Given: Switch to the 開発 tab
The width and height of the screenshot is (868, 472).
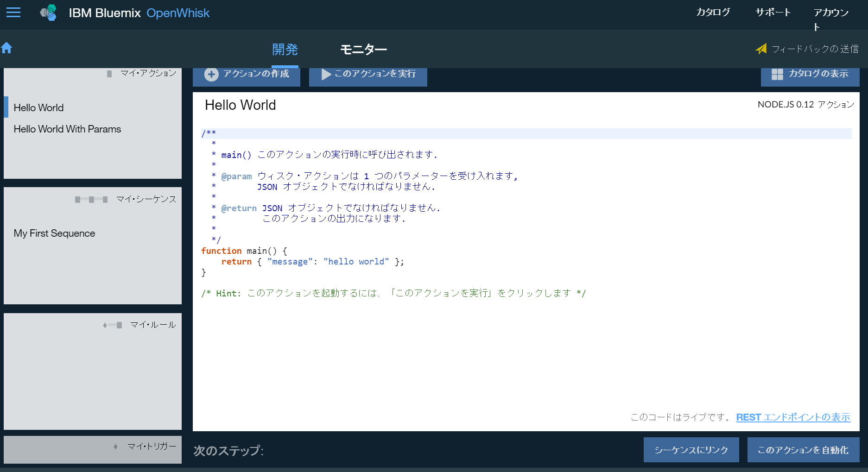Looking at the screenshot, I should click(285, 49).
